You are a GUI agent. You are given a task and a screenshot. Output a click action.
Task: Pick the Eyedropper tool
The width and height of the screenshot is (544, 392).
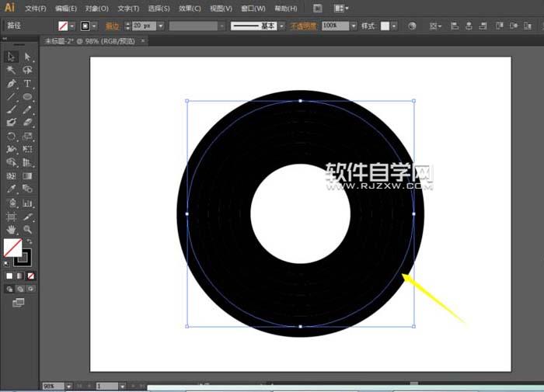(x=11, y=189)
